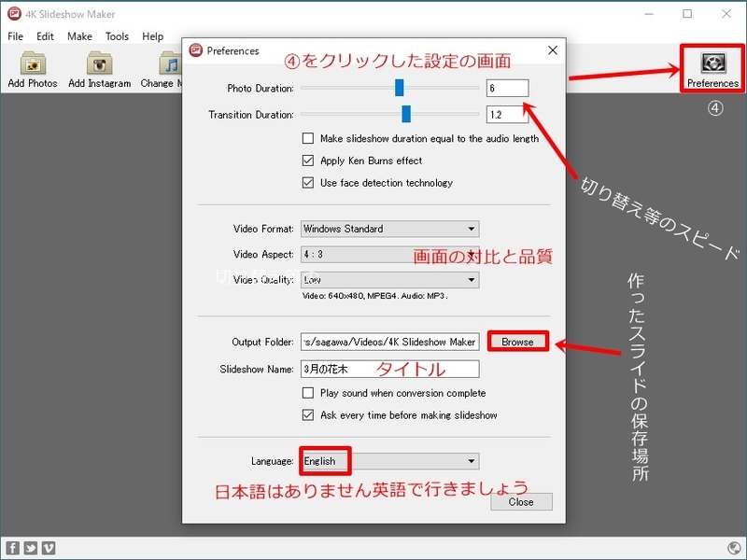Open the Make menu
Viewport: 747px width, 560px height.
(79, 36)
